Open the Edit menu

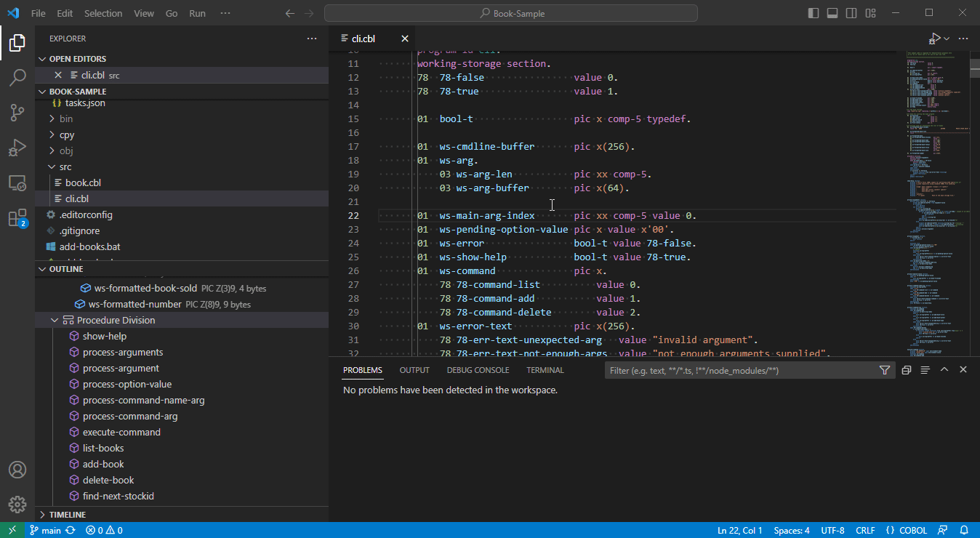65,13
